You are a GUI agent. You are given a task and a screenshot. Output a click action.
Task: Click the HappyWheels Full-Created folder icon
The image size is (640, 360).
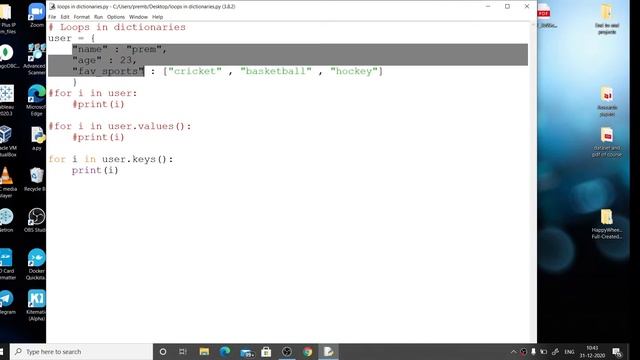point(607,224)
